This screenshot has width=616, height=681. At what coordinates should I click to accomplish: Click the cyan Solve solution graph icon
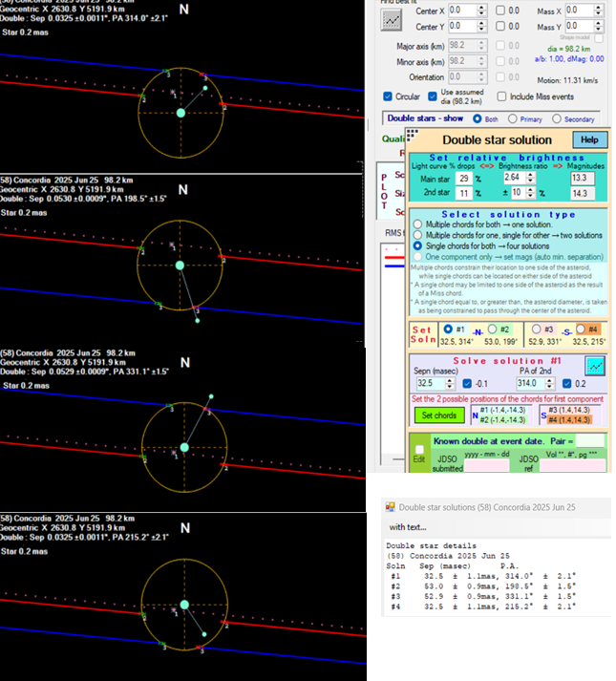click(595, 366)
